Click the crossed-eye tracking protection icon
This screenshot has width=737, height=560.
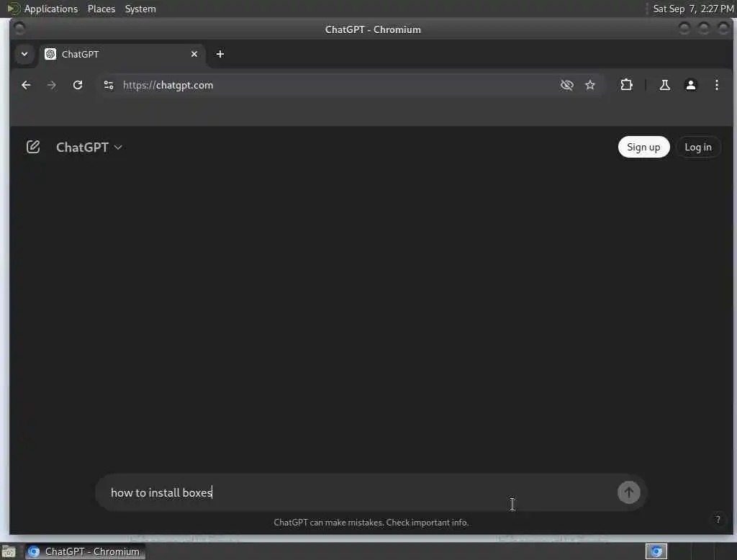point(567,85)
